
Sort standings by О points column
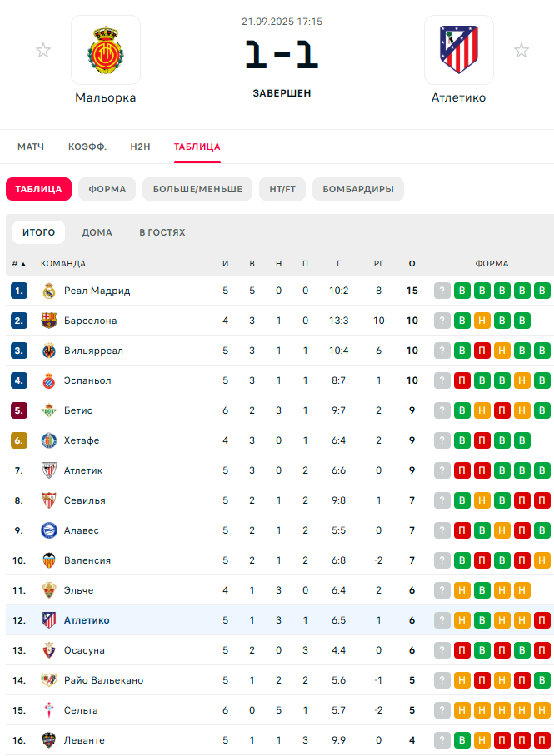[x=412, y=264]
